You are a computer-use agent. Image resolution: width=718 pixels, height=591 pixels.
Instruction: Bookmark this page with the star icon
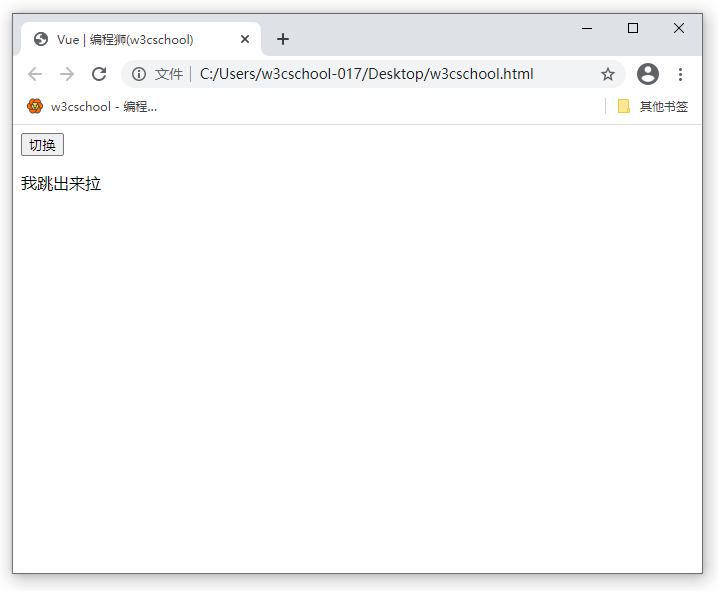607,74
